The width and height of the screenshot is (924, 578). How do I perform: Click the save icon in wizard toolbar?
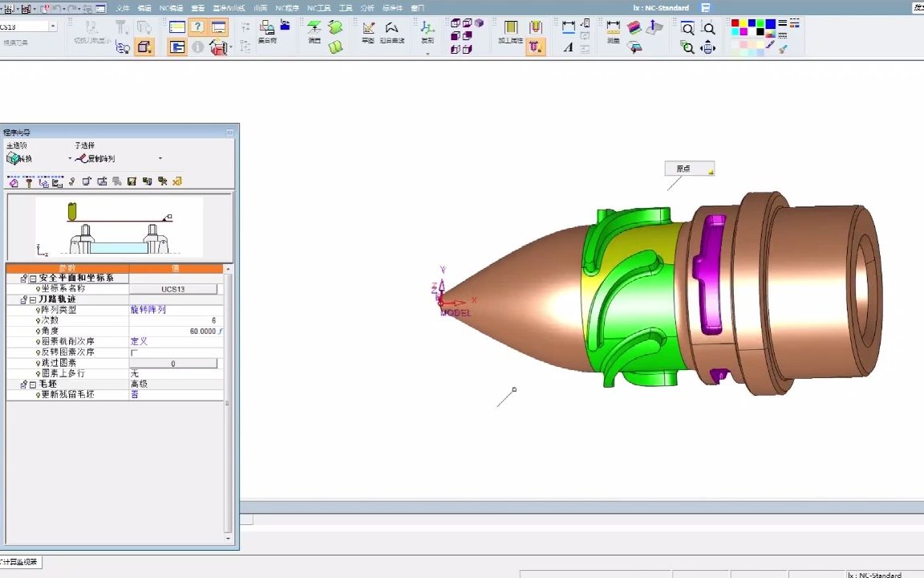coord(132,182)
